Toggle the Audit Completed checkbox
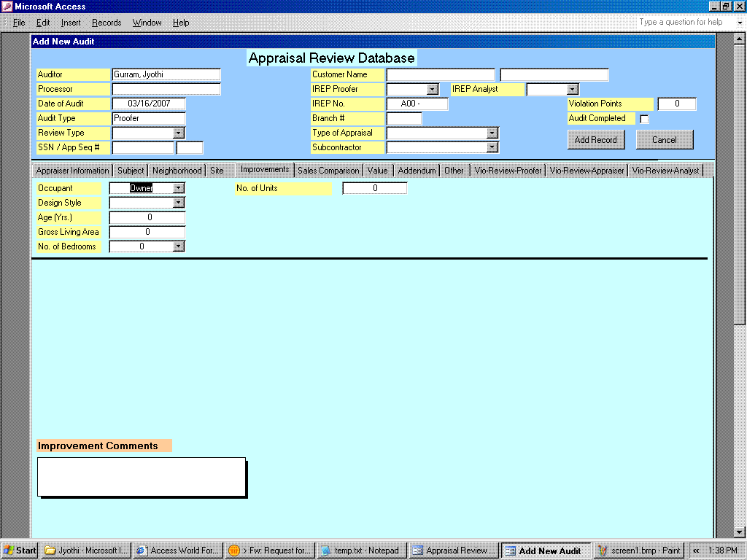 (x=644, y=119)
